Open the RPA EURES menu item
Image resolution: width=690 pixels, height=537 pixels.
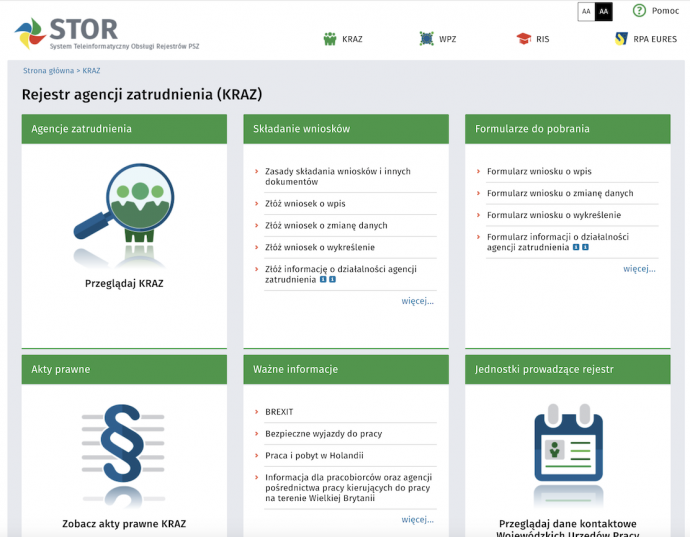click(655, 39)
